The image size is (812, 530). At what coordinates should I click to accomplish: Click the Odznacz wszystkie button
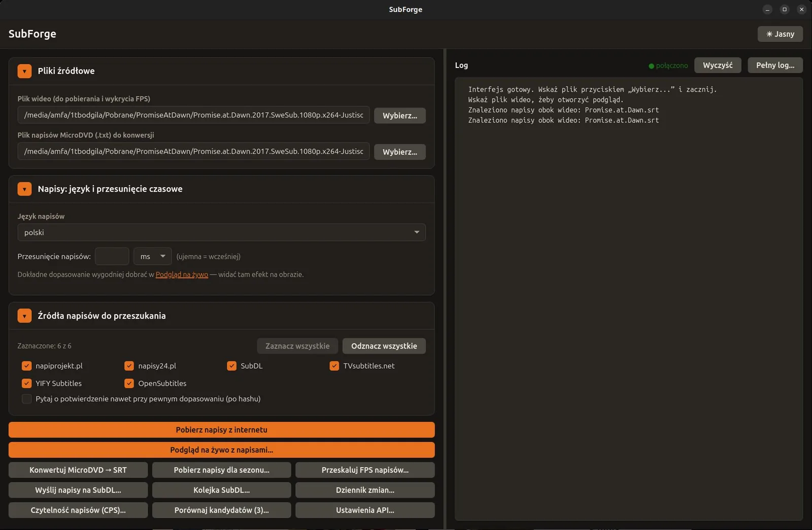tap(384, 346)
